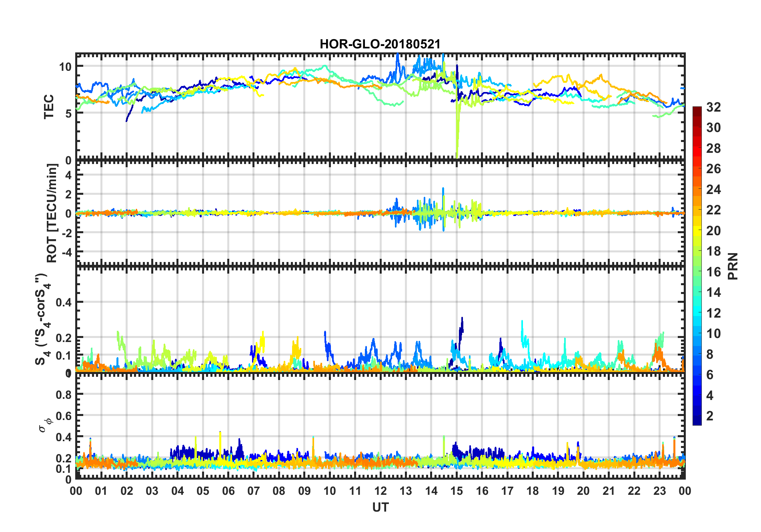Viewport: 761px width, 532px height.
Task: Click TEC axis tick label 10
Action: pos(65,66)
